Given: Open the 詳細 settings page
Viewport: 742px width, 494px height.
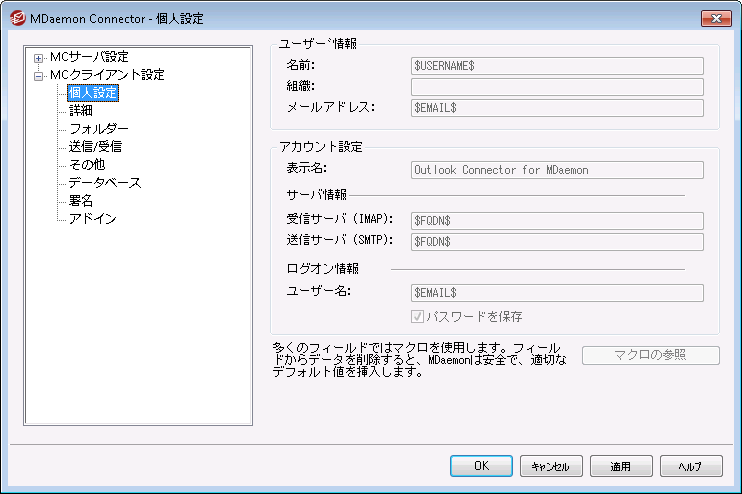Looking at the screenshot, I should click(81, 111).
